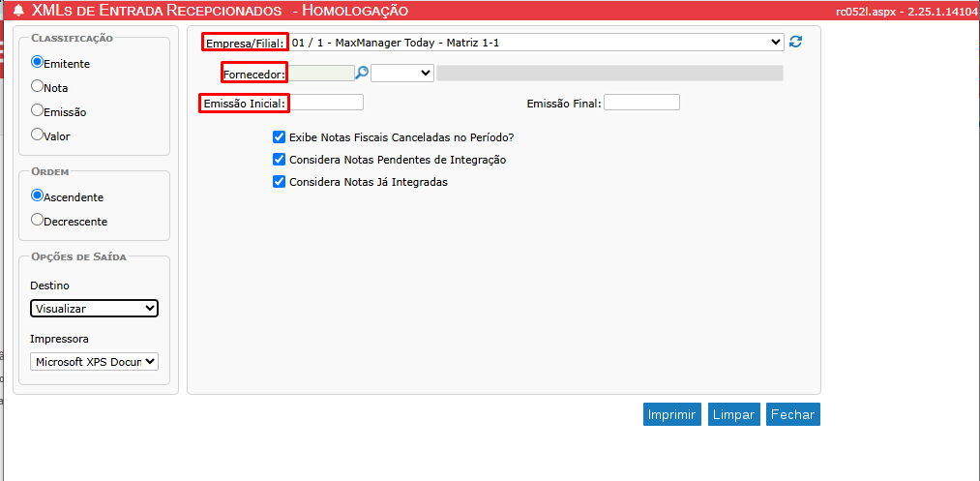Screen dimensions: 980x481
Task: Toggle Exibe Notas Fiscais Canceladas checkbox
Action: [280, 137]
